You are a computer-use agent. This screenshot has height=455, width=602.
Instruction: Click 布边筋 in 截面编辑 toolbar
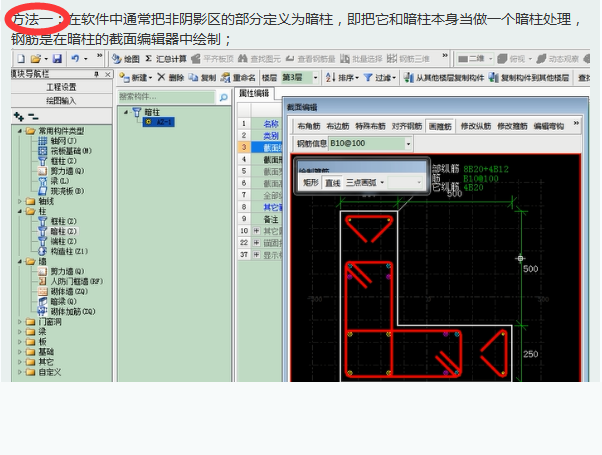338,126
